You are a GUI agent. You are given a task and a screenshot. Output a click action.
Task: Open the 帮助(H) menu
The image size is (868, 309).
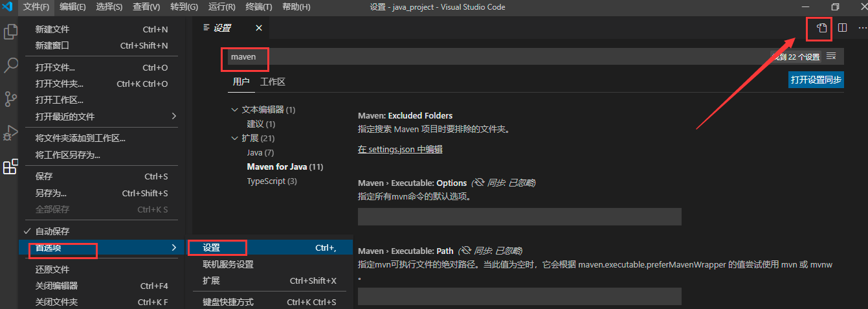296,7
